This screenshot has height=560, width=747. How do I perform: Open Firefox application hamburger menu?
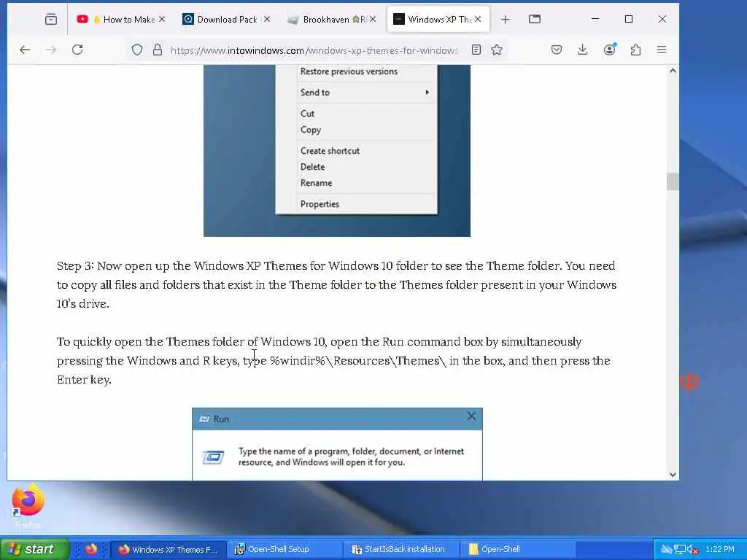662,50
